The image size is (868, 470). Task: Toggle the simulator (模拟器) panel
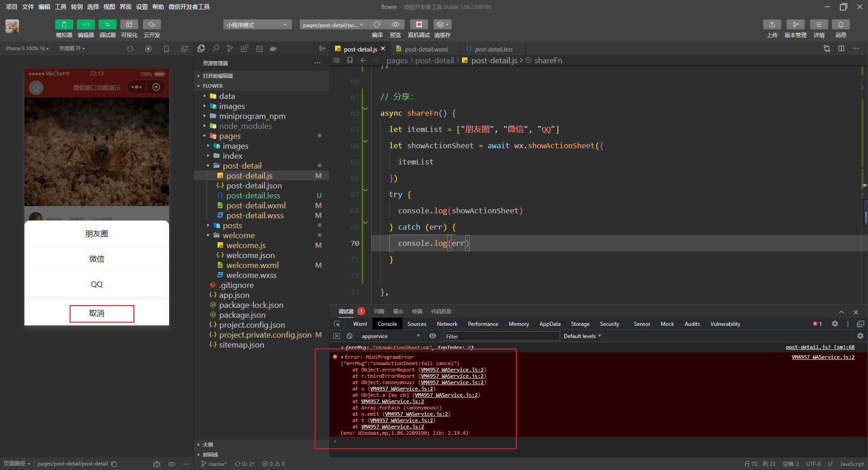tap(64, 24)
